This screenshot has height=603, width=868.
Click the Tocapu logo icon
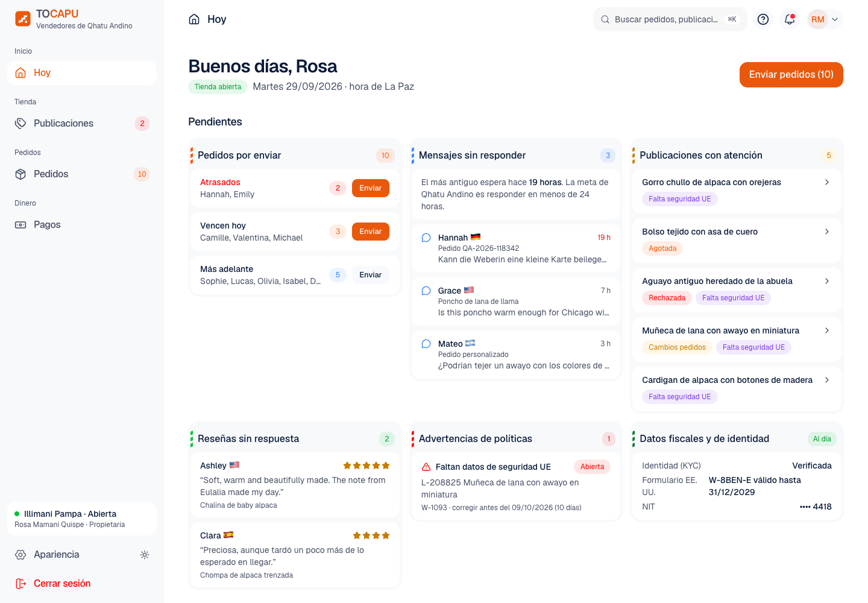click(23, 19)
